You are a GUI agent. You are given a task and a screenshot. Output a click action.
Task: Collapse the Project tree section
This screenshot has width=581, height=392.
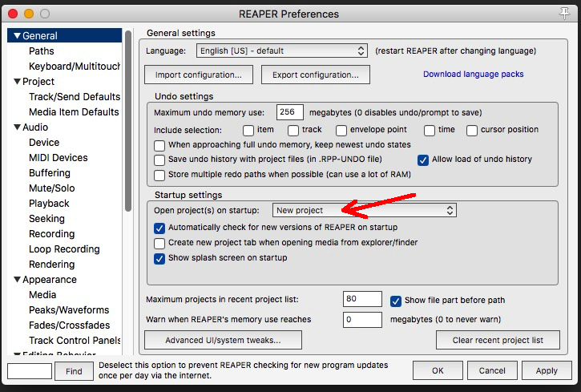coord(17,82)
